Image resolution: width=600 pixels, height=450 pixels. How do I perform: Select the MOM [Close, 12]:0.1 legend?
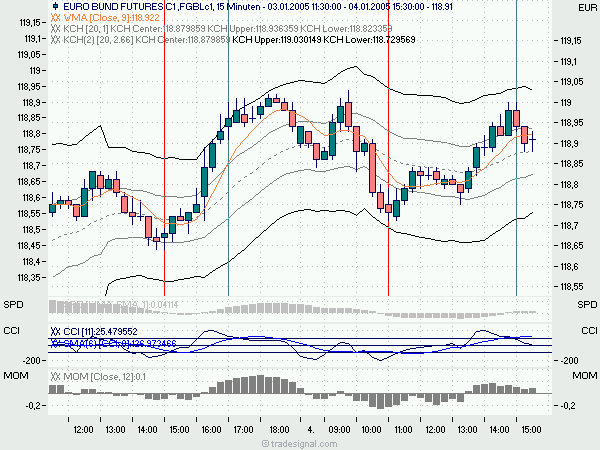pyautogui.click(x=104, y=377)
